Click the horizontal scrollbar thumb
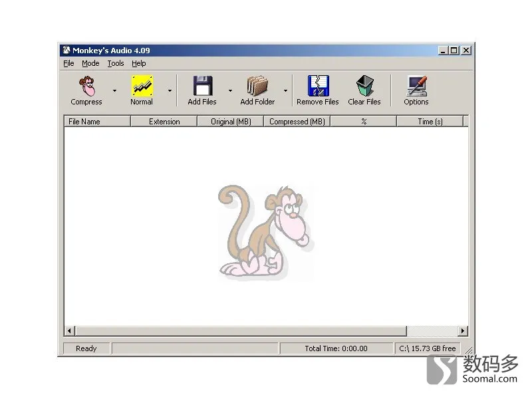The height and width of the screenshot is (399, 532). tap(241, 331)
